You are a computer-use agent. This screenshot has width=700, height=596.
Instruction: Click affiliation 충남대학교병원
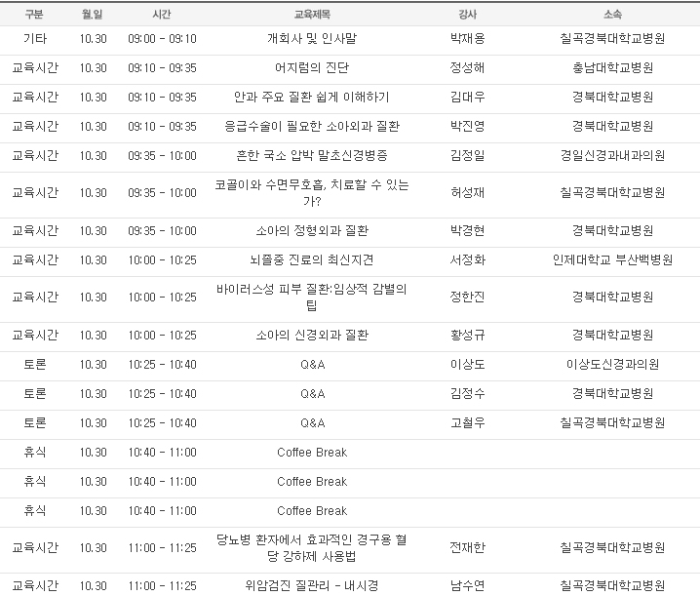612,68
